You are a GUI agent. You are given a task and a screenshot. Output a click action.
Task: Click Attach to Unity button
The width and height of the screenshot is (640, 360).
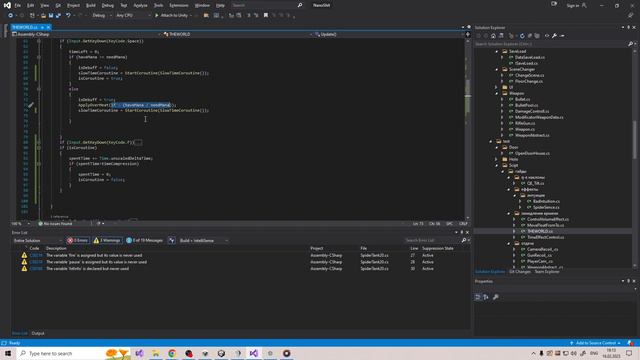(171, 16)
